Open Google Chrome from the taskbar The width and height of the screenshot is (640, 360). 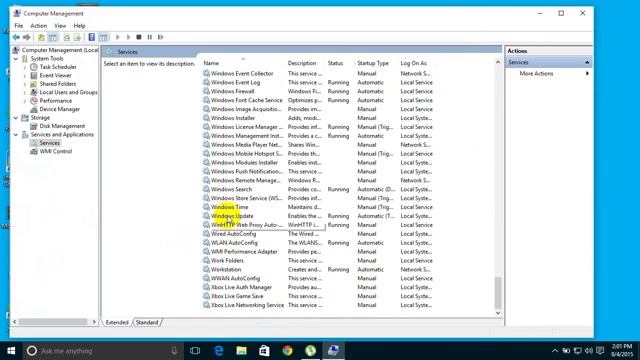tap(287, 351)
